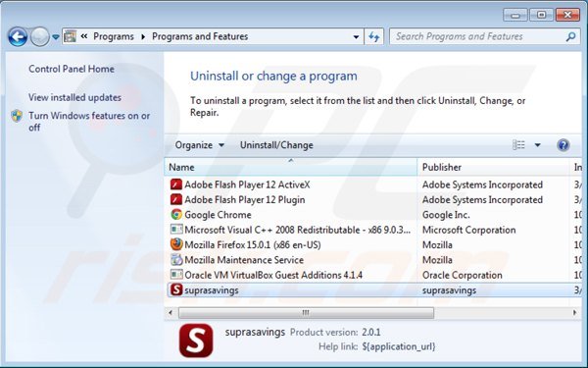Click the Windows shield icon in sidebar

17,116
